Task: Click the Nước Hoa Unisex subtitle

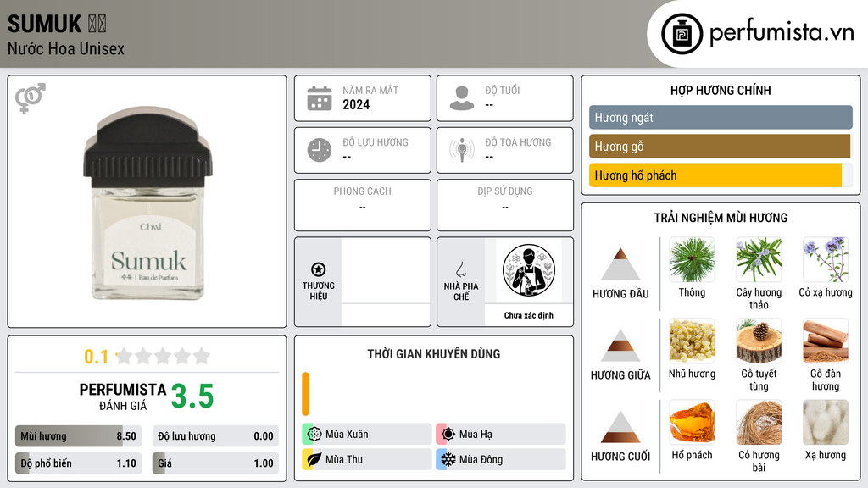Action: 66,49
